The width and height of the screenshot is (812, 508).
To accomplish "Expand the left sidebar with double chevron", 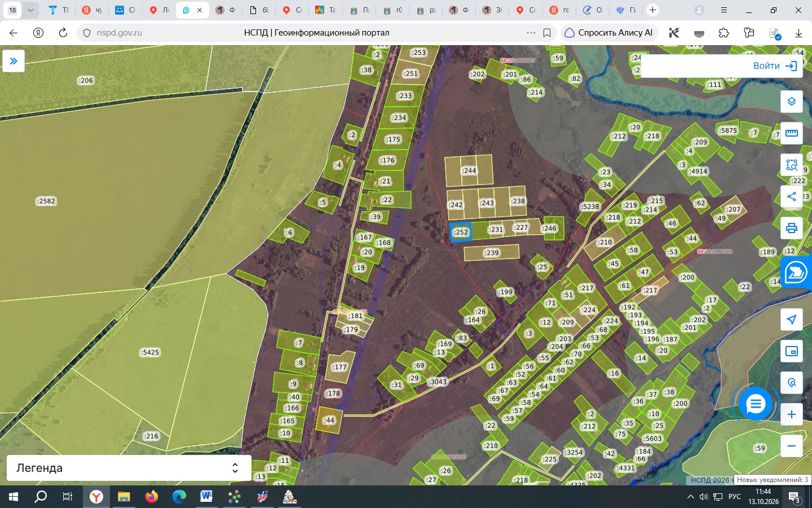I will (x=14, y=61).
